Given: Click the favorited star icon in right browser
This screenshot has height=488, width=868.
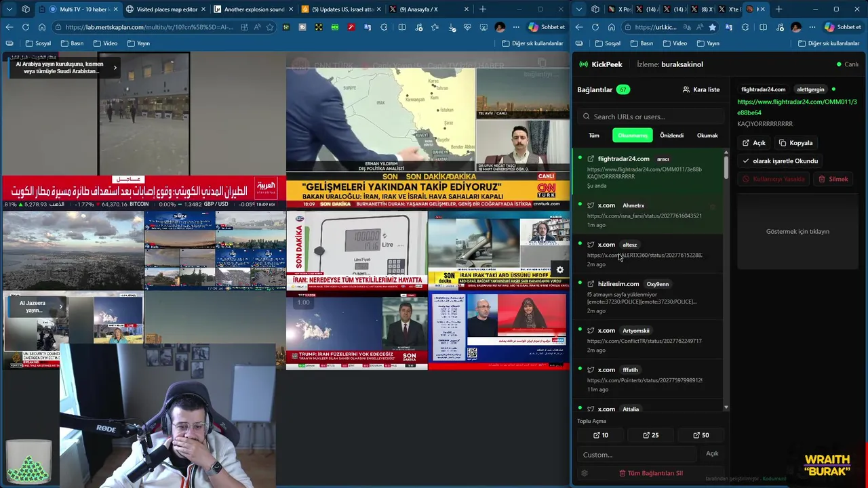Looking at the screenshot, I should 712,27.
